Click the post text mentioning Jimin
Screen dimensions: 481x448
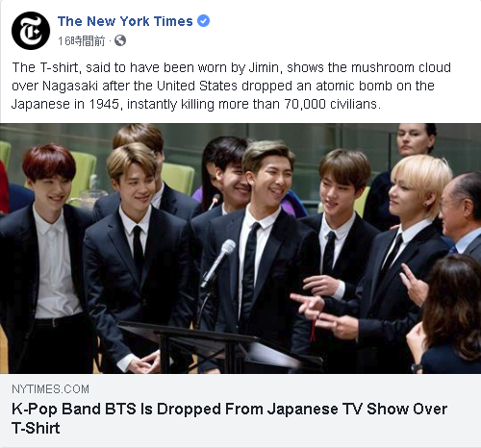[x=232, y=68]
